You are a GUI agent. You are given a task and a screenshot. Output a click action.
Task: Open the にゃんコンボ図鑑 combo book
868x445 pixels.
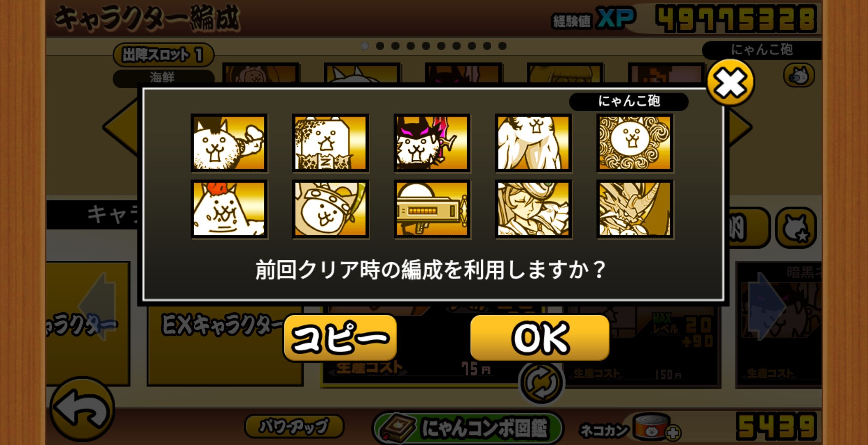tap(468, 428)
